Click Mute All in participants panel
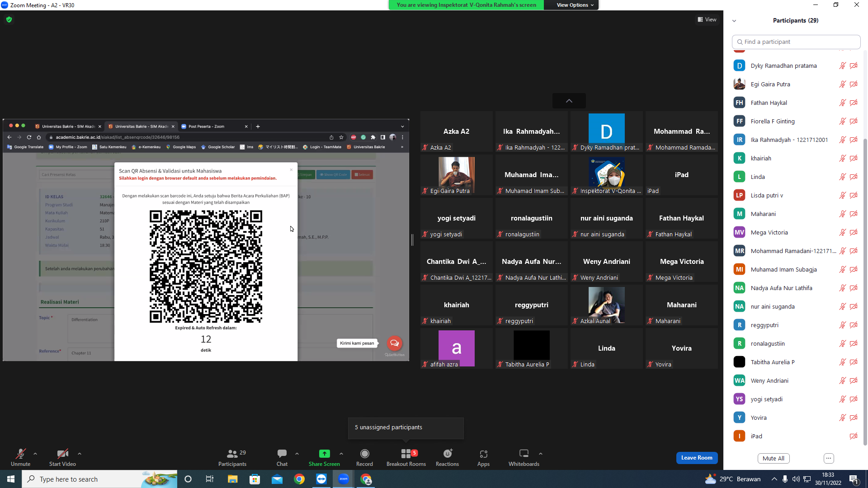Viewport: 868px width, 488px height. (x=774, y=458)
